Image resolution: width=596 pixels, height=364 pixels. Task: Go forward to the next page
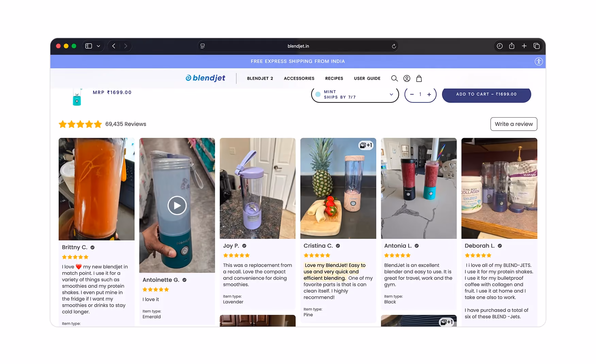(x=126, y=46)
